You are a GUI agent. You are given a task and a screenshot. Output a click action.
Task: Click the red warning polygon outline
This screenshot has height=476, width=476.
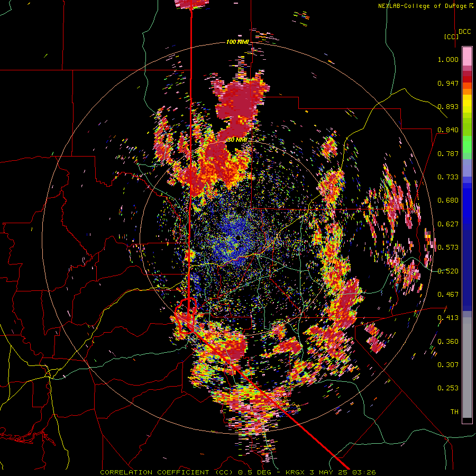click(186, 316)
